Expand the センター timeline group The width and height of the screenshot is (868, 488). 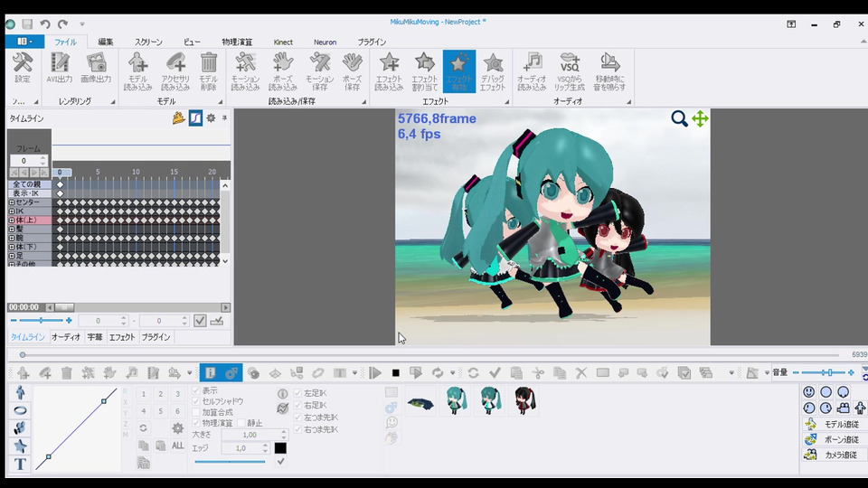point(12,202)
